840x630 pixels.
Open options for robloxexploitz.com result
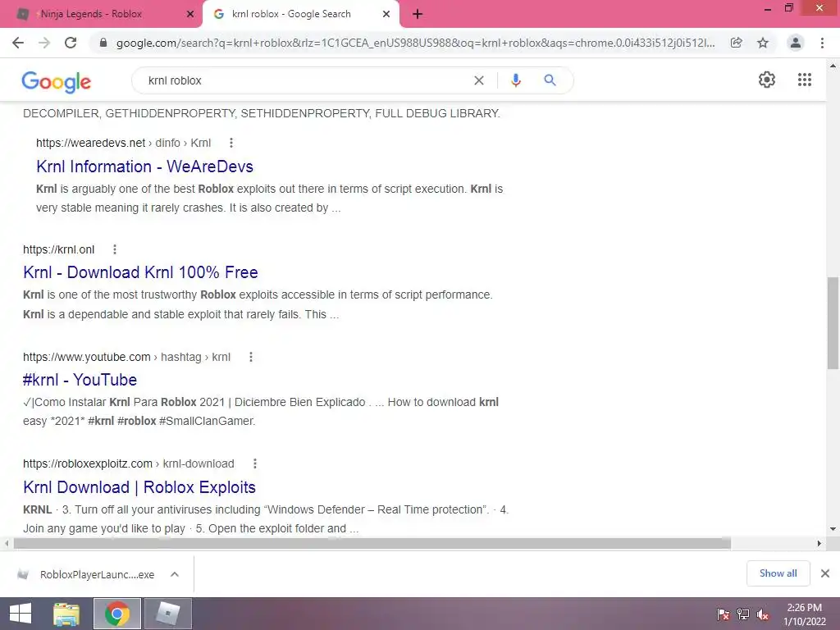pos(255,464)
